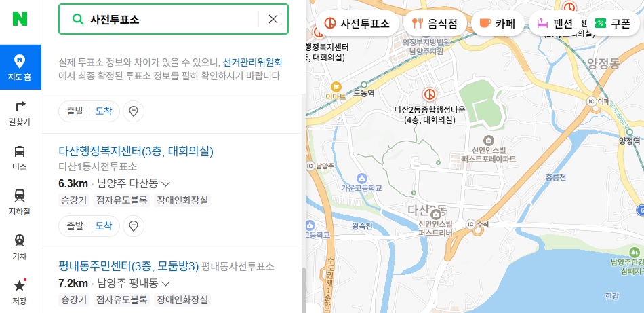Select 쿠폰 coupon filter chip
644x313 pixels.
point(612,24)
